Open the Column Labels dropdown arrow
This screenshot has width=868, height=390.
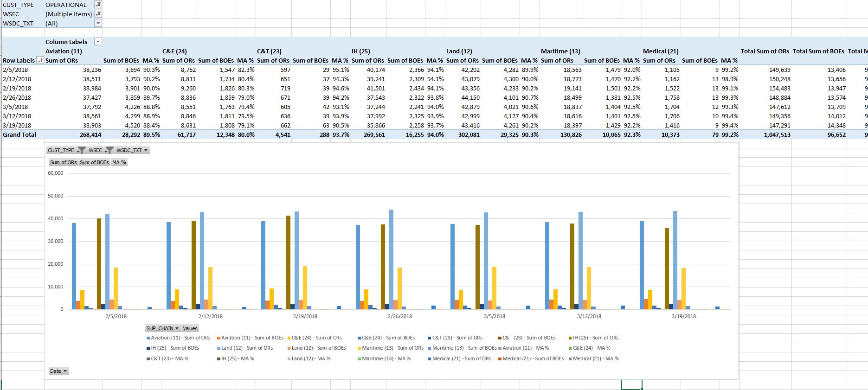pyautogui.click(x=98, y=42)
